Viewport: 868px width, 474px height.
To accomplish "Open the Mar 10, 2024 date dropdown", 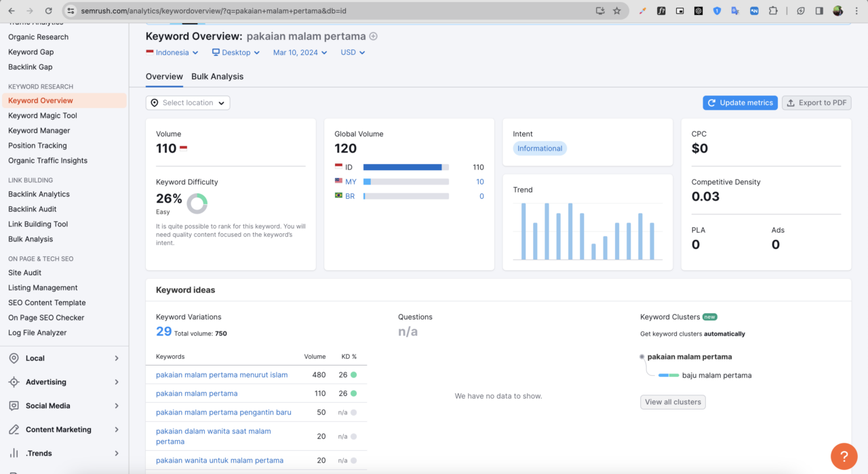I will click(x=300, y=52).
